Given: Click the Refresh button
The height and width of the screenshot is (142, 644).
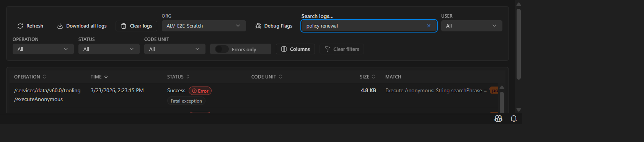Looking at the screenshot, I should [30, 26].
